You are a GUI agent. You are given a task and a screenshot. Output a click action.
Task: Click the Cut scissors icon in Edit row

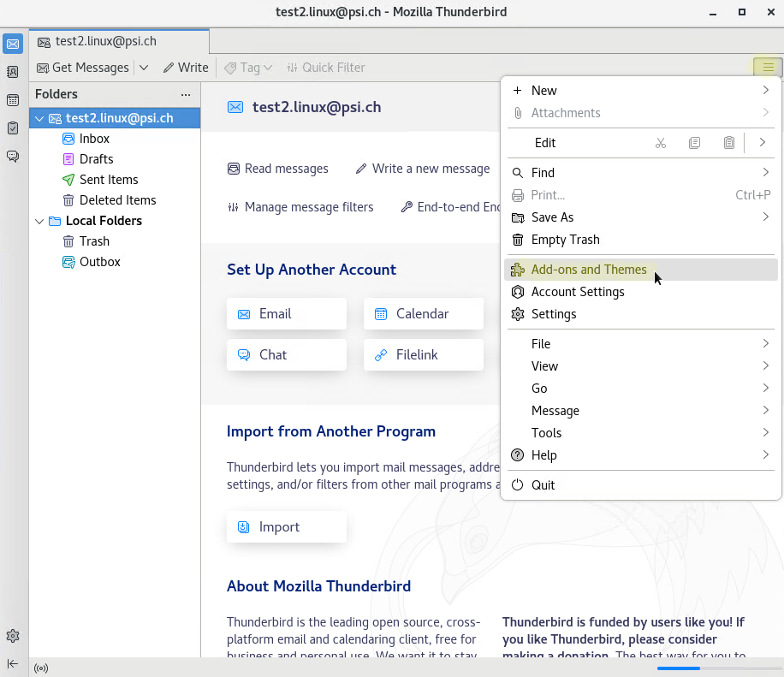[661, 143]
